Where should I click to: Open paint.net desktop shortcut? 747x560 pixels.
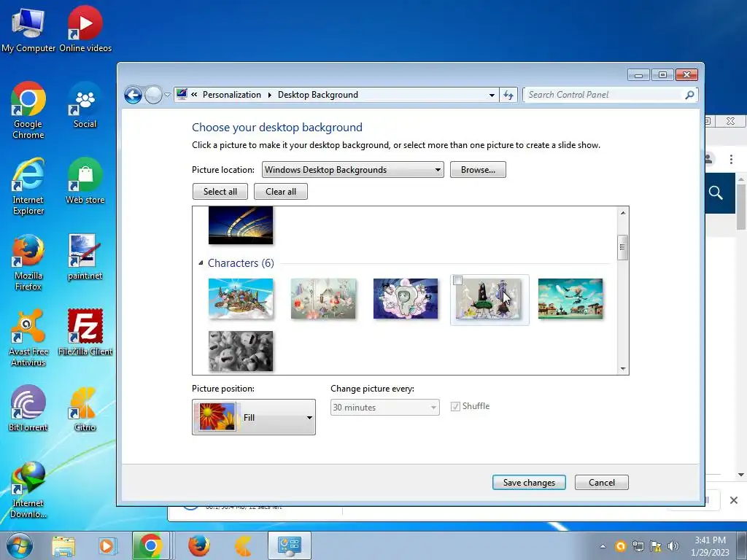tap(85, 257)
